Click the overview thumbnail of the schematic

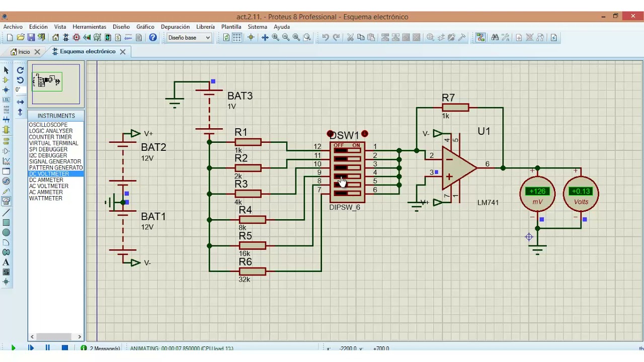(x=56, y=83)
